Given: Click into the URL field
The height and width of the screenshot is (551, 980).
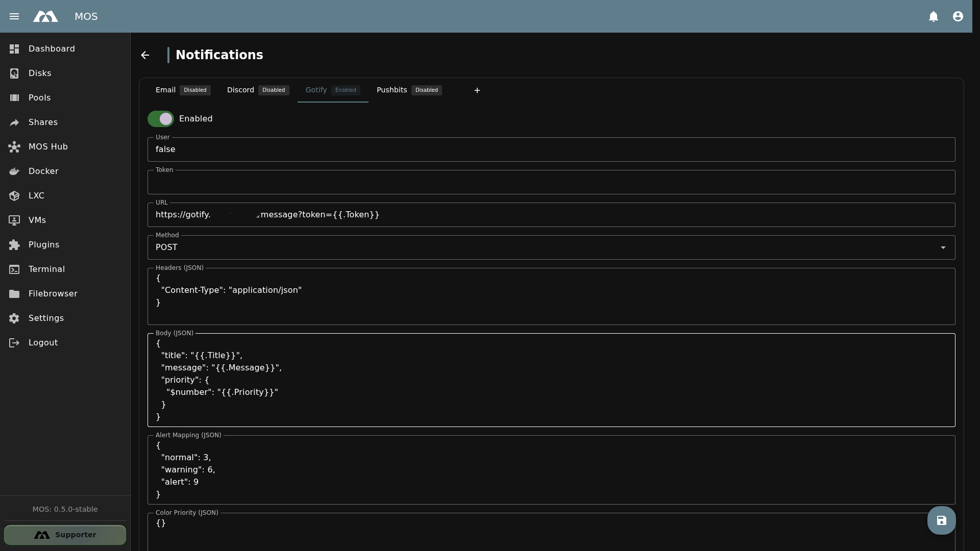Looking at the screenshot, I should coord(551,215).
